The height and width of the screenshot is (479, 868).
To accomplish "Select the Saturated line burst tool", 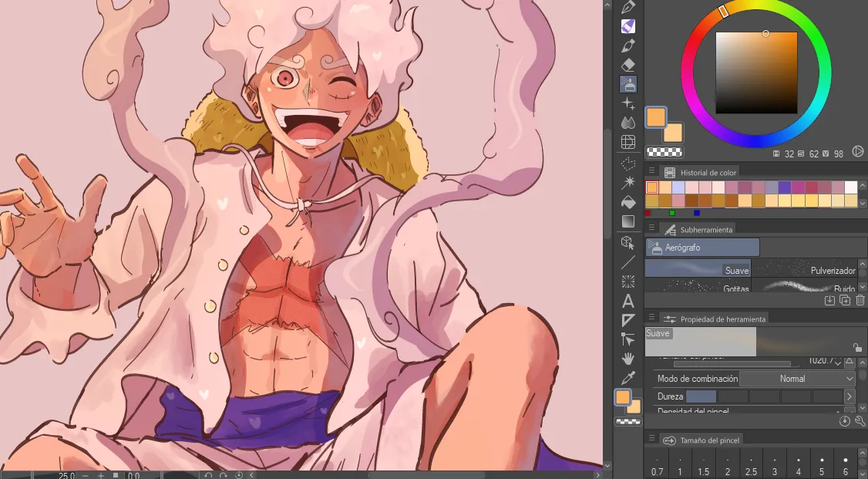I will click(x=627, y=282).
